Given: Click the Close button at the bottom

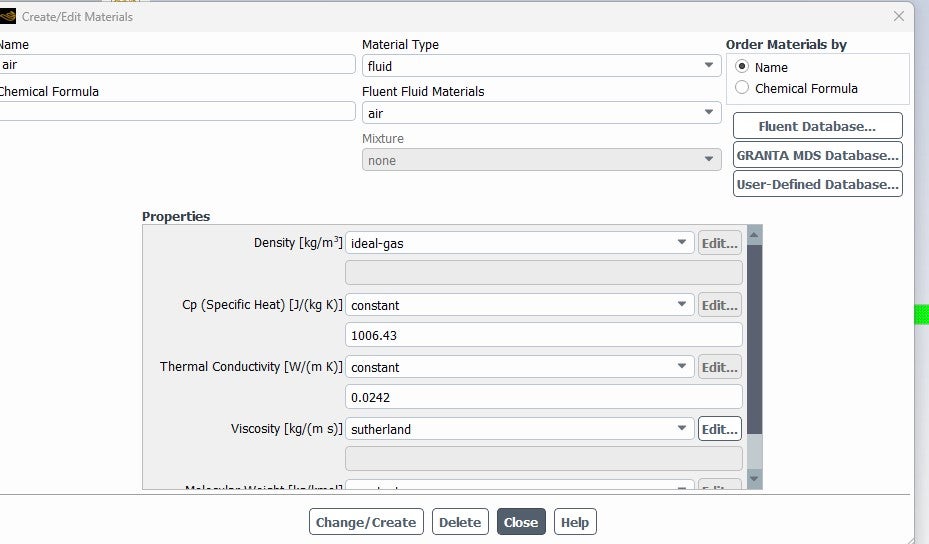Looking at the screenshot, I should (521, 522).
